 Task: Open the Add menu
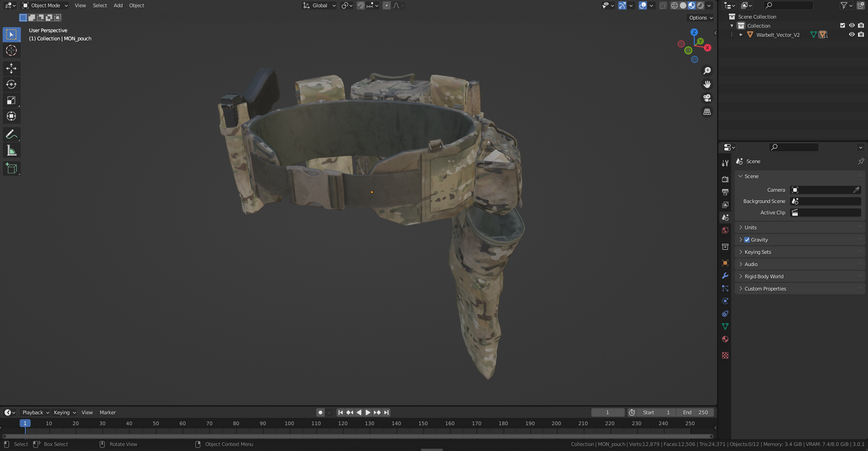tap(118, 5)
